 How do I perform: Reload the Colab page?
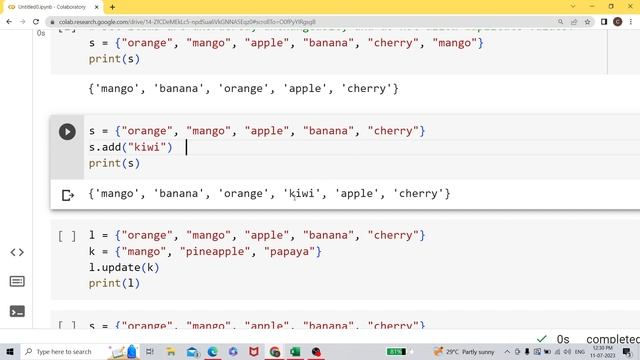[36, 22]
